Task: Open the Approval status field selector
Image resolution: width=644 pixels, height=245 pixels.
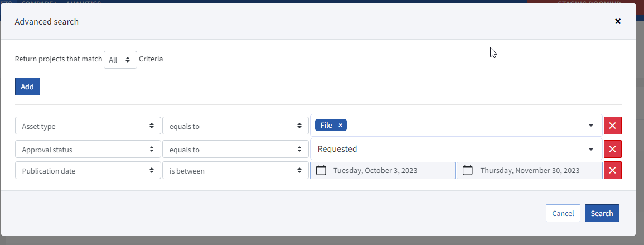Action: [x=88, y=150]
